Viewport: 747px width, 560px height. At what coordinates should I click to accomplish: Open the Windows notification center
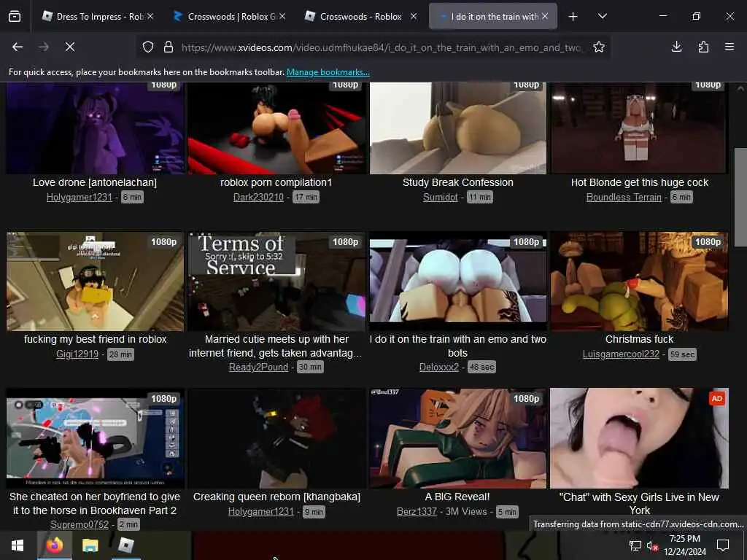(x=723, y=545)
